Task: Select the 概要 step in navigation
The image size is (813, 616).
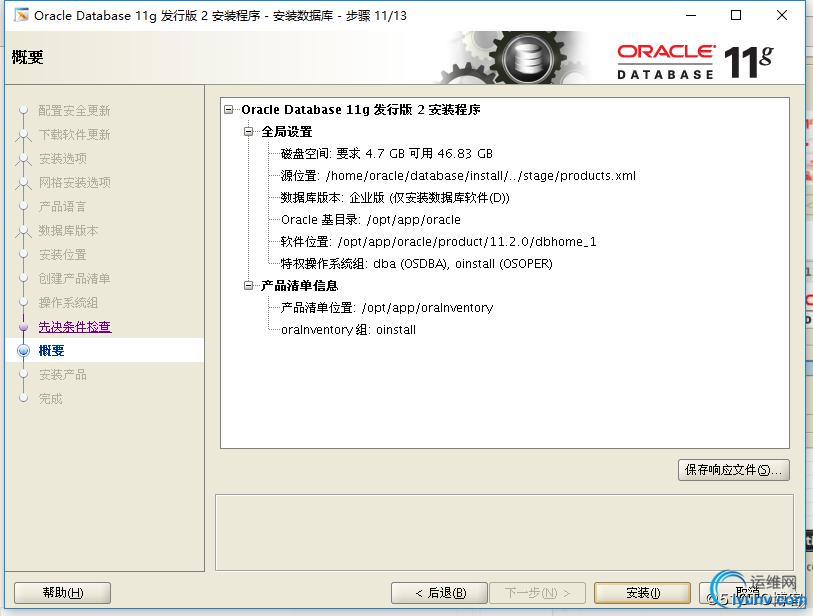Action: 51,351
